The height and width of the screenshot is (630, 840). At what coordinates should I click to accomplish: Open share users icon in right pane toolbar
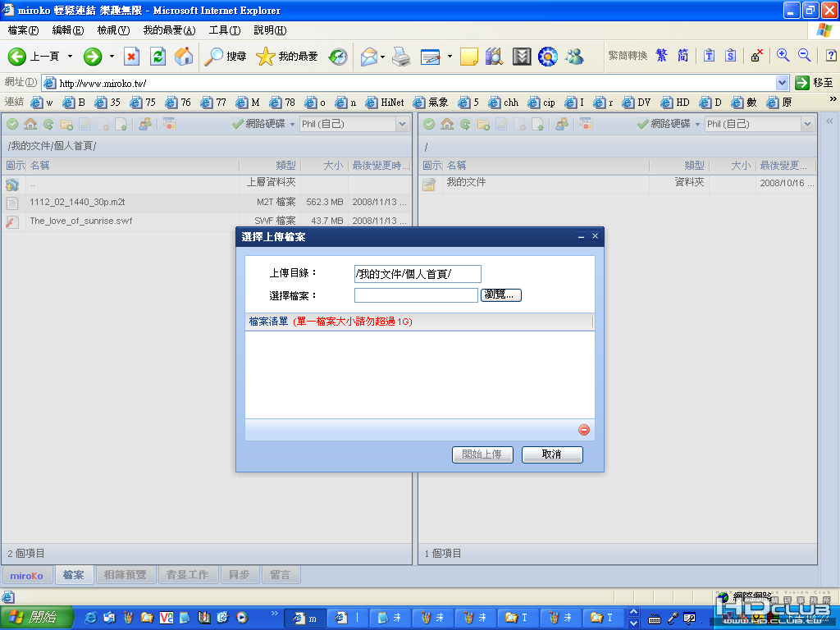(561, 125)
